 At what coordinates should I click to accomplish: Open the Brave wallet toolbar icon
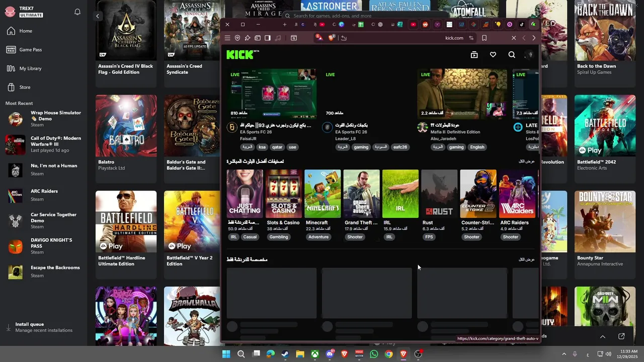click(x=258, y=38)
